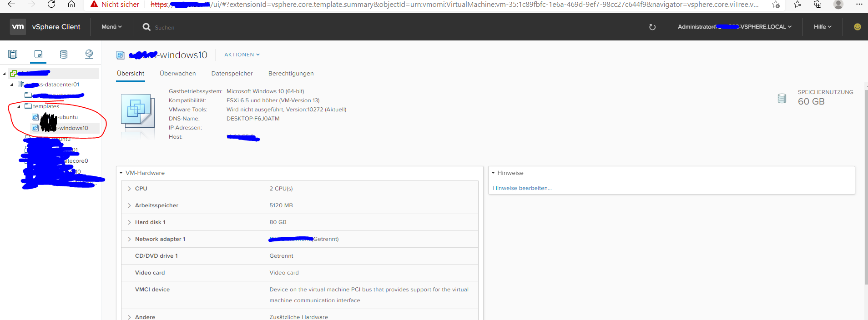The height and width of the screenshot is (320, 868).
Task: Click into the Suchen search field
Action: click(165, 27)
